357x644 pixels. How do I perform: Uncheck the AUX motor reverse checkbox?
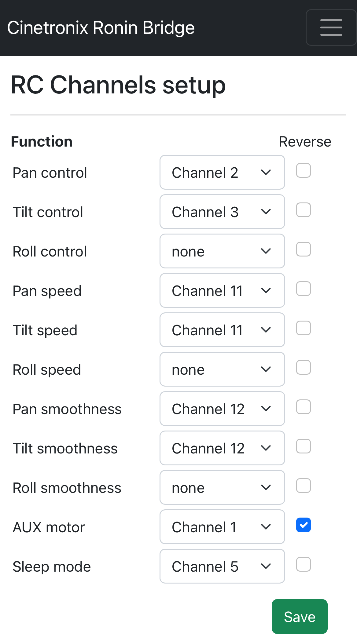click(x=304, y=525)
